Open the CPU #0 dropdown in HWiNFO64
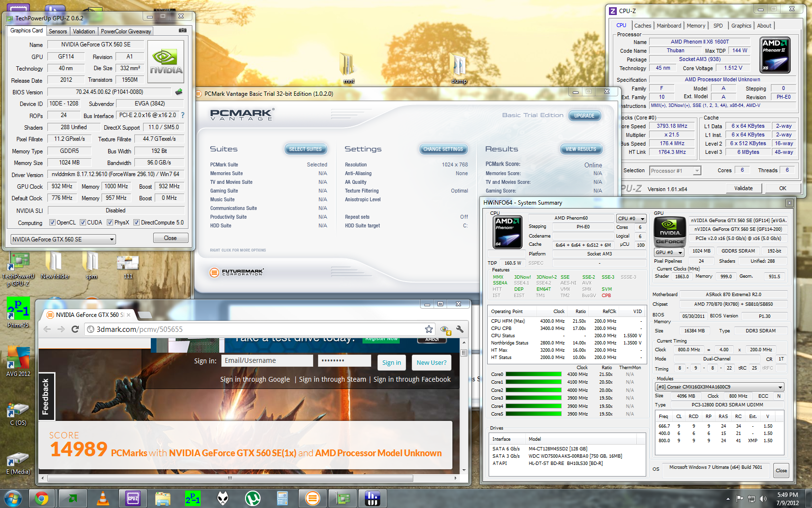The height and width of the screenshot is (508, 812). click(x=631, y=219)
